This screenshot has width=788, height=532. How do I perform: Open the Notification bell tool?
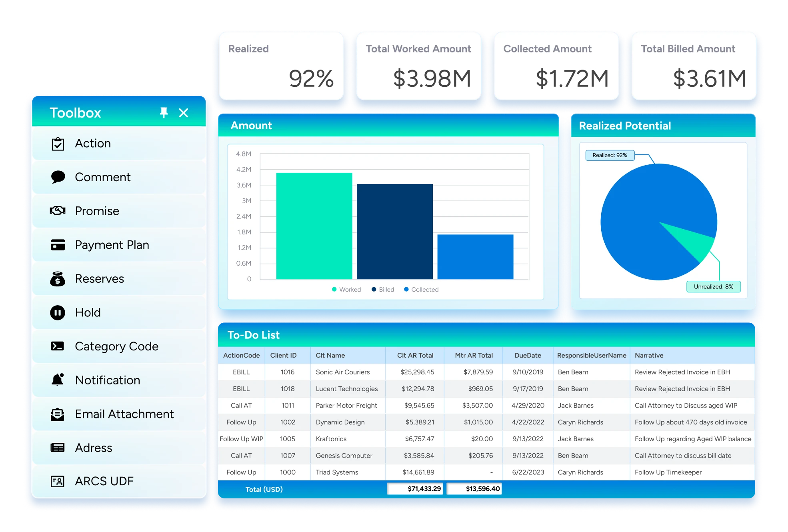(x=107, y=380)
